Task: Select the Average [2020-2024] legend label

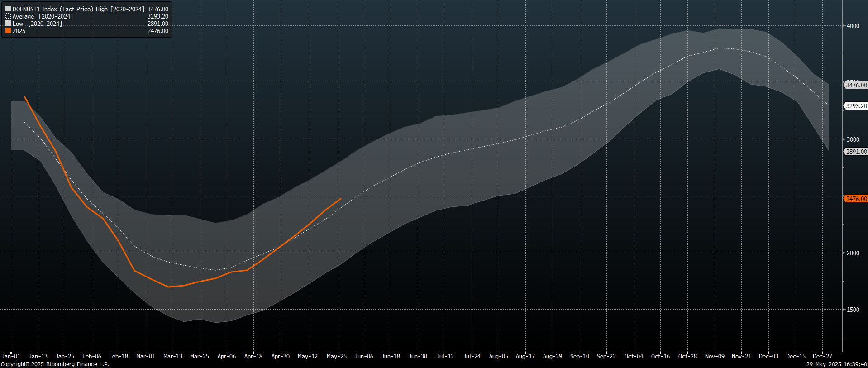Action: pyautogui.click(x=43, y=16)
